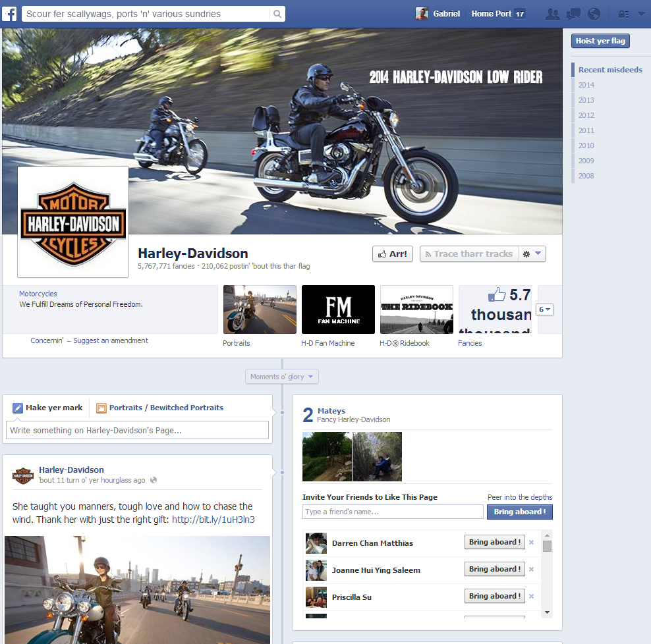Open the Moments o' glory dropdown
This screenshot has height=644, width=651.
282,377
